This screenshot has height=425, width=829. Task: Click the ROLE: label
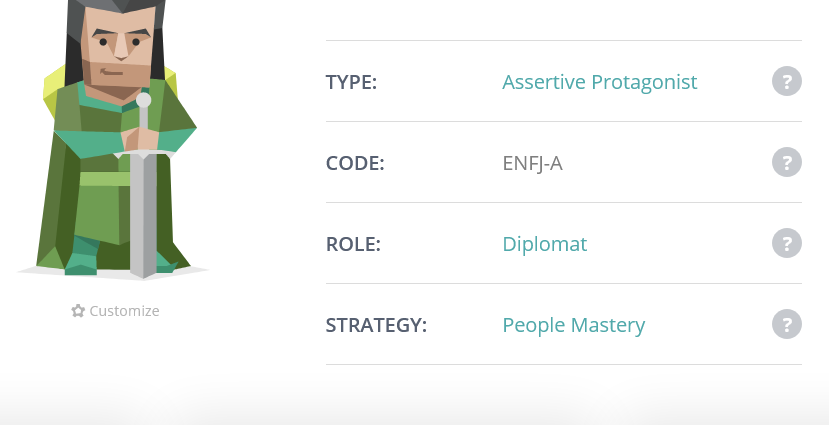coord(353,244)
